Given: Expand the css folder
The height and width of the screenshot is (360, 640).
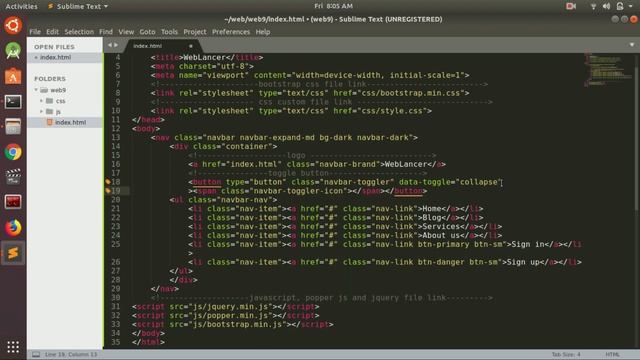Looking at the screenshot, I should pos(41,100).
